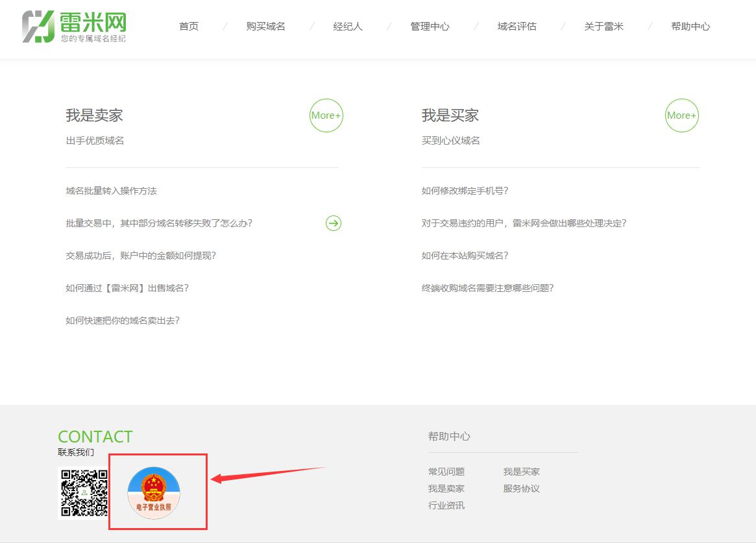Screen dimensions: 756x543
Task: Open the electronic business license badge (电子营业执照)
Action: coord(154,492)
